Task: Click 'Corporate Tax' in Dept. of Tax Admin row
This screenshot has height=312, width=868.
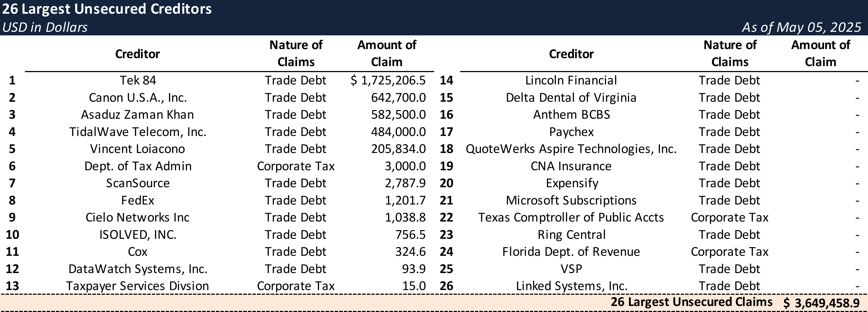Action: tap(296, 166)
